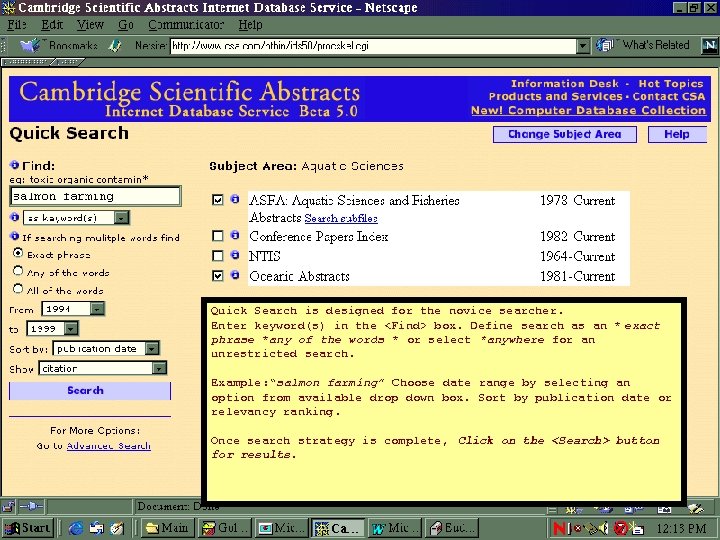Open the Edit menu
Image resolution: width=720 pixels, height=540 pixels.
[x=52, y=25]
